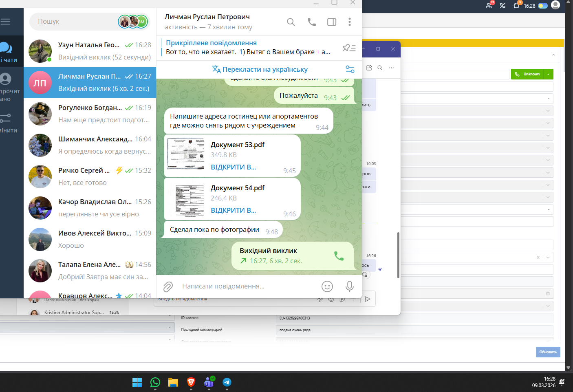Open the pinned message Прикріплене повідомлення
The width and height of the screenshot is (573, 392).
249,47
